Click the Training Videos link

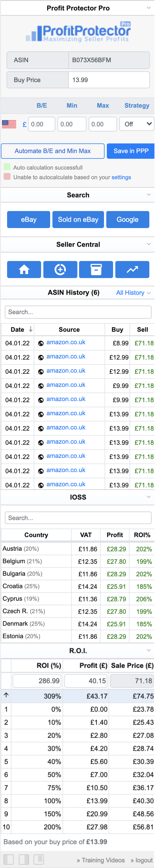click(x=101, y=860)
